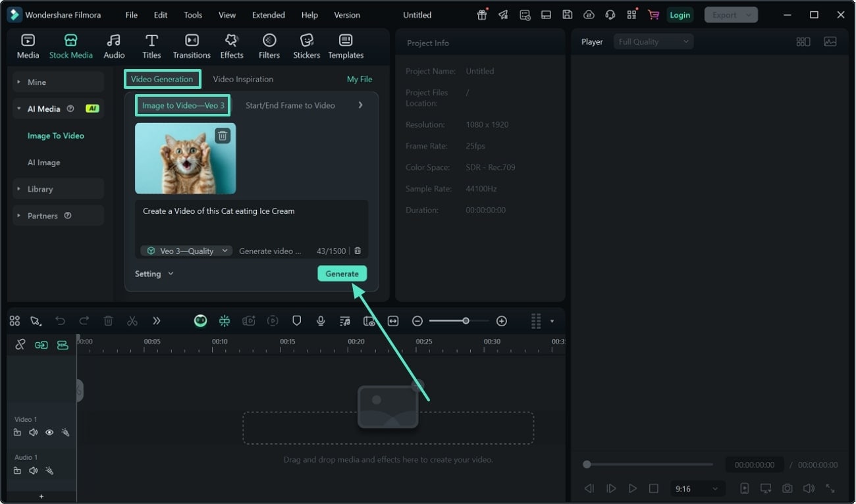Zoom out the timeline with minus
856x504 pixels.
[417, 321]
